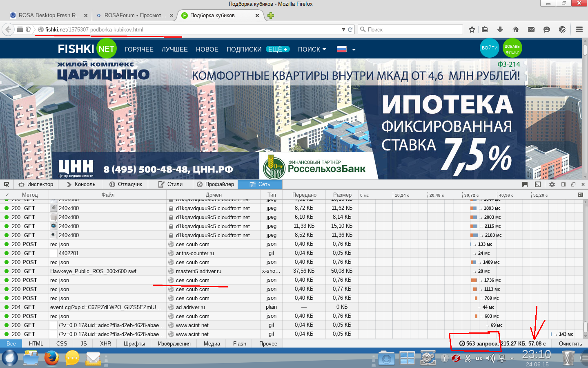Open devtools settings gear icon
This screenshot has width=588, height=368.
pyautogui.click(x=552, y=184)
